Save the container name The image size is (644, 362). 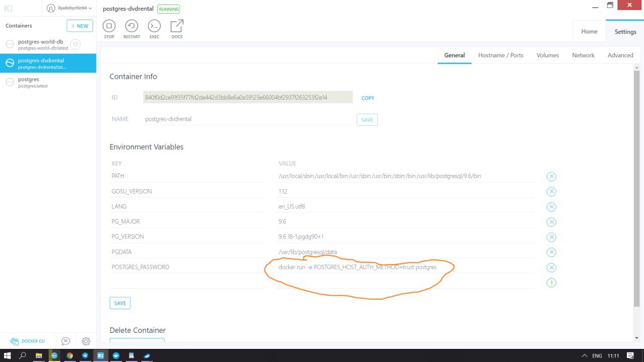coord(367,120)
